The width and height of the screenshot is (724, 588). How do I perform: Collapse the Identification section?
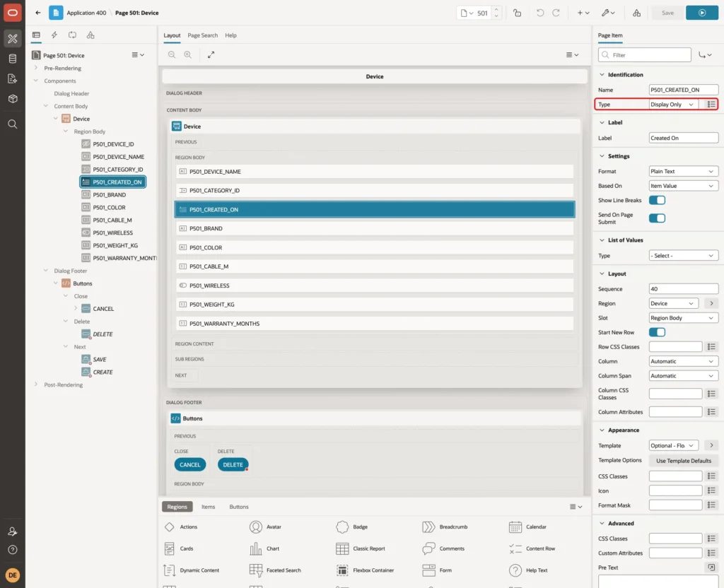602,75
